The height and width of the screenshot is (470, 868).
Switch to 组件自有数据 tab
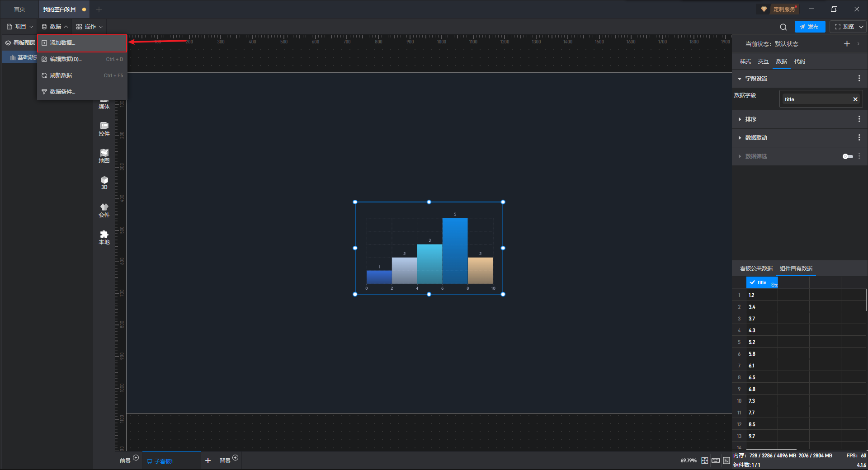click(796, 268)
